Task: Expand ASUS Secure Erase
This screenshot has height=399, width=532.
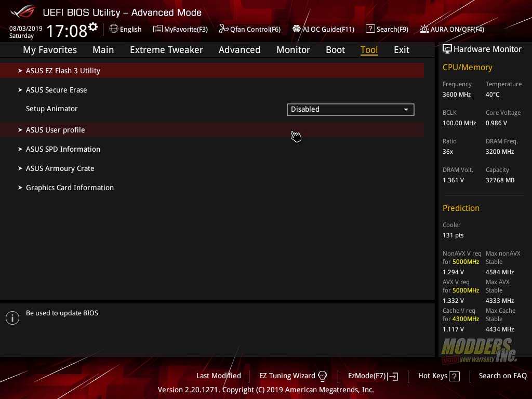Action: click(x=212, y=90)
